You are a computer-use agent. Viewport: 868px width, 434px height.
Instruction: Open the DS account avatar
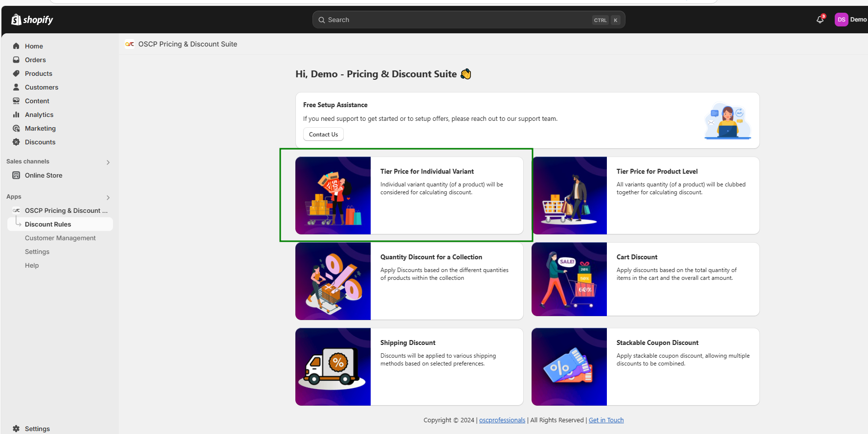coord(841,20)
